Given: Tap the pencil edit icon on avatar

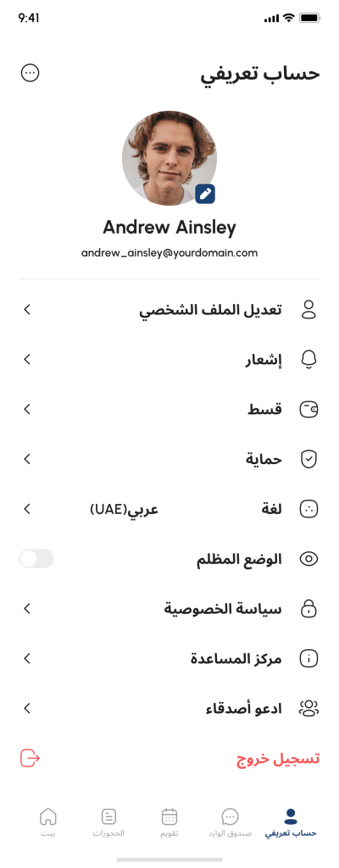Looking at the screenshot, I should coord(205,194).
